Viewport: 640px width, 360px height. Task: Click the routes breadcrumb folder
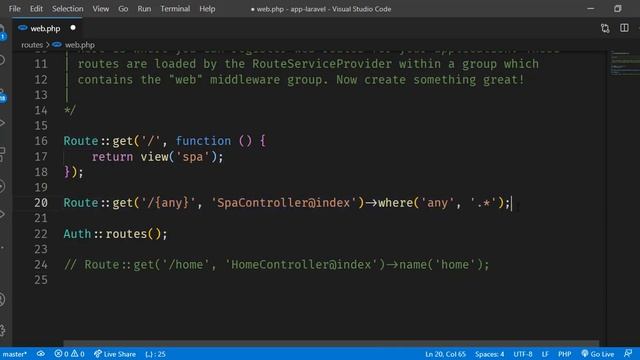click(x=32, y=45)
